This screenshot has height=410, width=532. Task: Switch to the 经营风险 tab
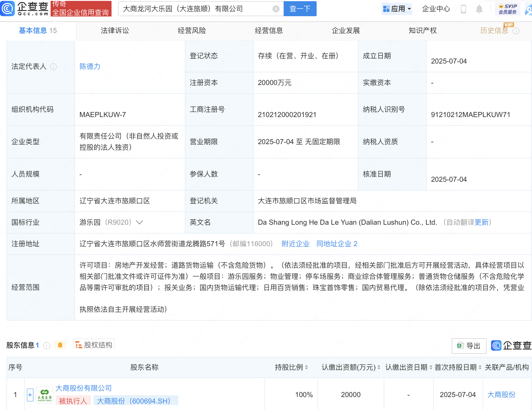click(192, 31)
